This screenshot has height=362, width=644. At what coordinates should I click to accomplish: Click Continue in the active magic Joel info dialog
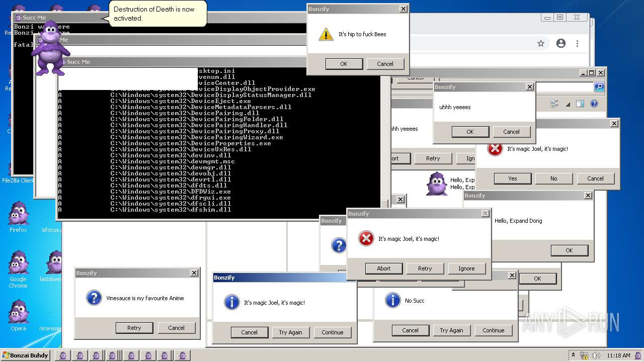point(333,332)
